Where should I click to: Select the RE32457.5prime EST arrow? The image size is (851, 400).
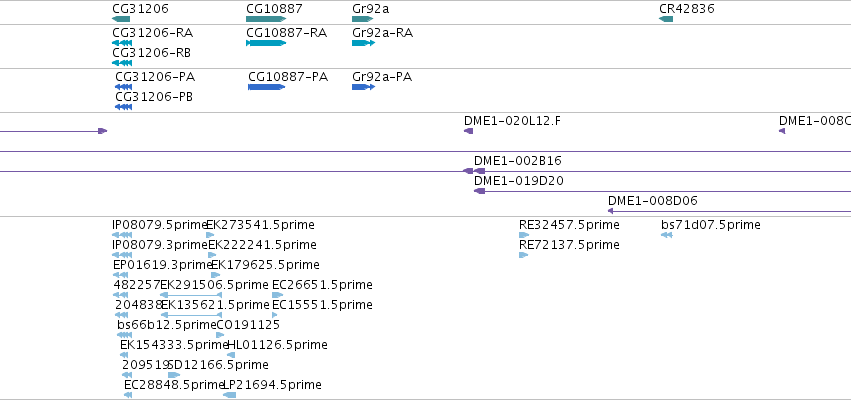coord(524,235)
